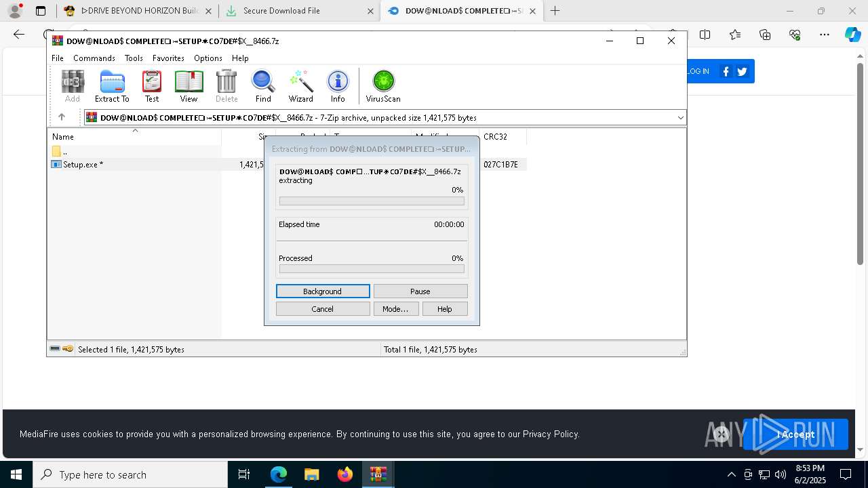The height and width of the screenshot is (488, 868).
Task: Close the DRIVE BEYOND HORIZON tab
Action: click(208, 12)
